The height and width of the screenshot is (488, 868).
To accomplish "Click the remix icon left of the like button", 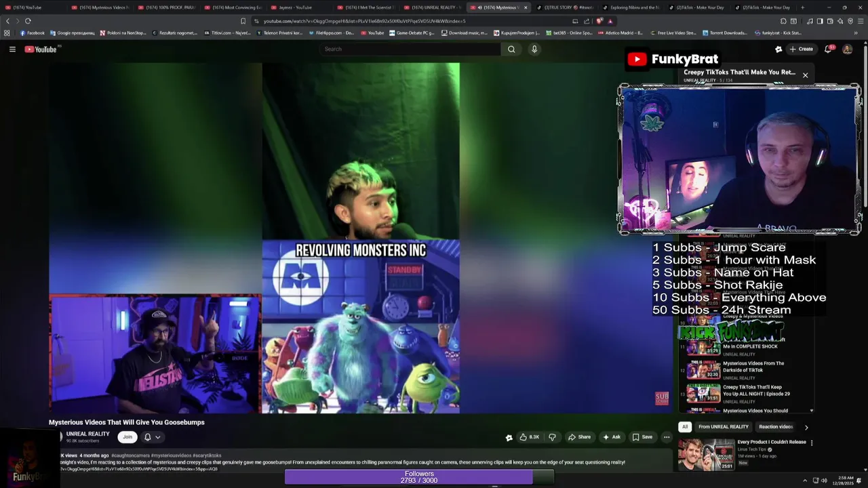I will tap(509, 437).
